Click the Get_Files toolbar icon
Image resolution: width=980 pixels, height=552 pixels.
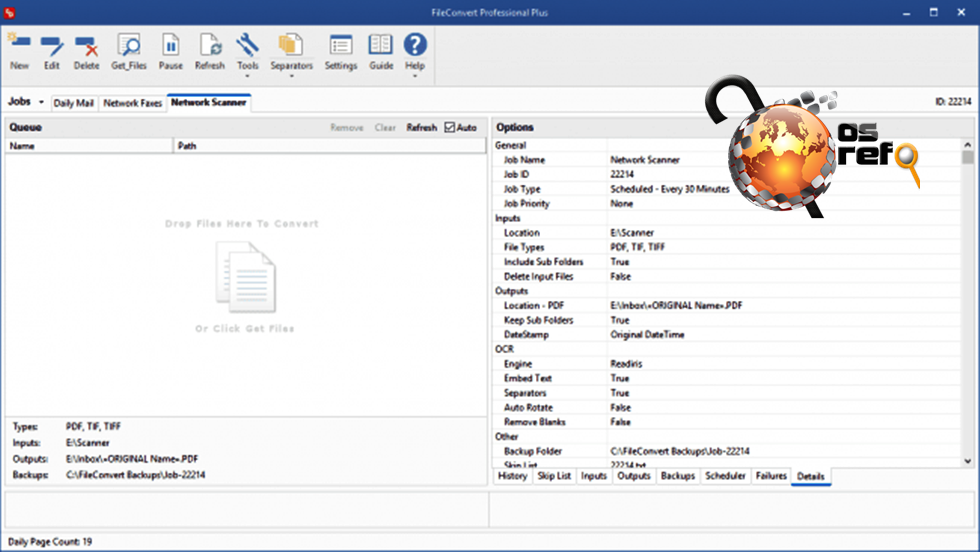click(x=129, y=52)
